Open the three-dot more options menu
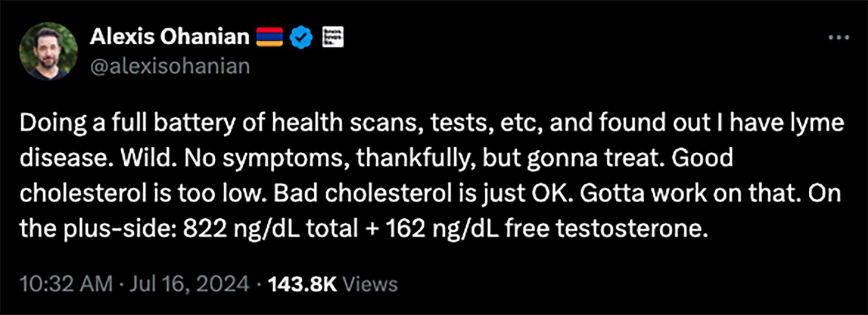Screen dimensions: 868x315 coord(839,38)
